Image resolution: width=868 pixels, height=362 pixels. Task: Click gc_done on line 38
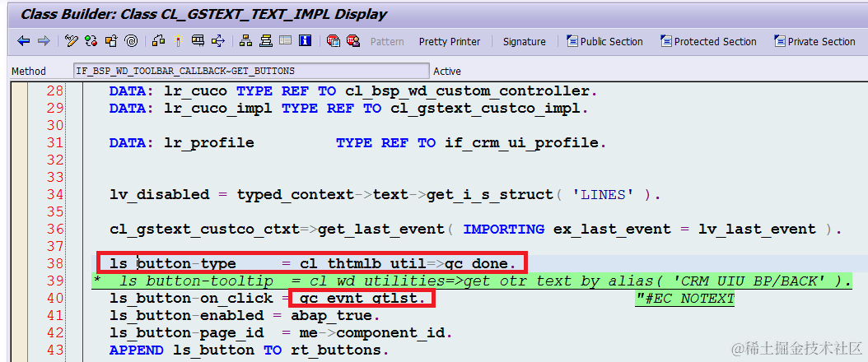476,263
